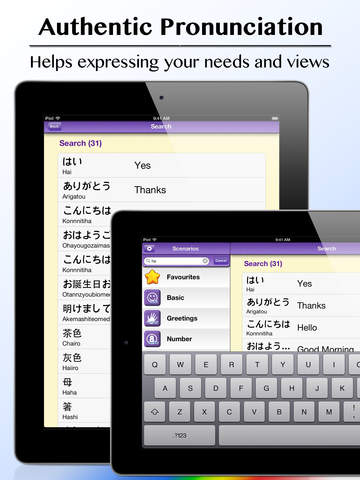Select the Greetings category label
360x480 pixels.
pyautogui.click(x=182, y=318)
